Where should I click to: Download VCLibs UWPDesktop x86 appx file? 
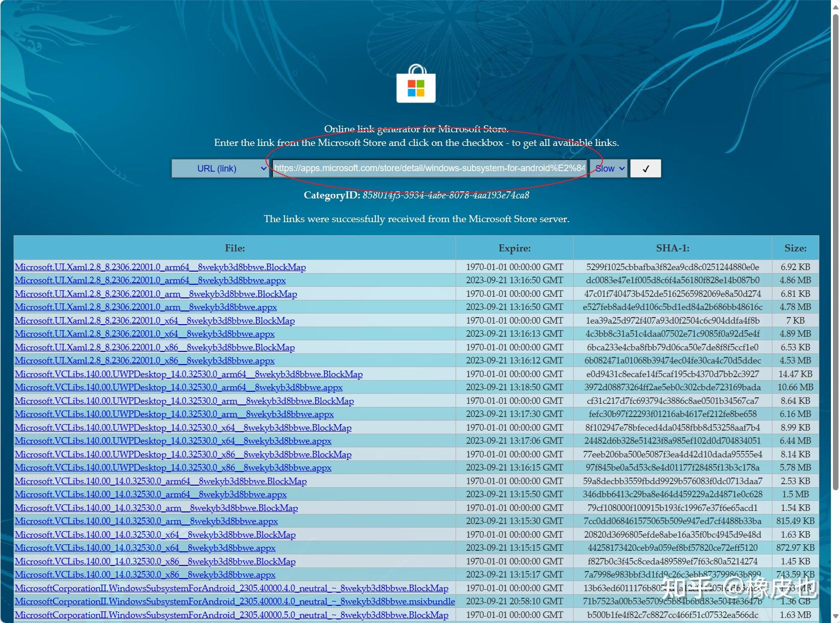(x=173, y=468)
